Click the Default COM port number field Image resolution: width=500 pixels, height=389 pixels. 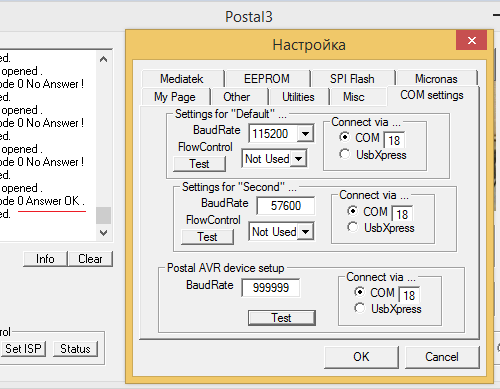coord(394,140)
